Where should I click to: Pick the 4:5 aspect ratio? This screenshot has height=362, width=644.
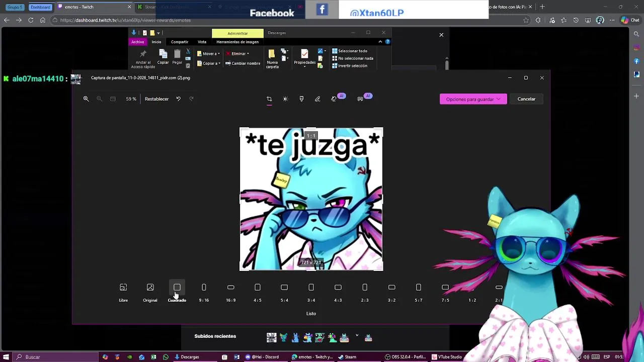coord(258,292)
